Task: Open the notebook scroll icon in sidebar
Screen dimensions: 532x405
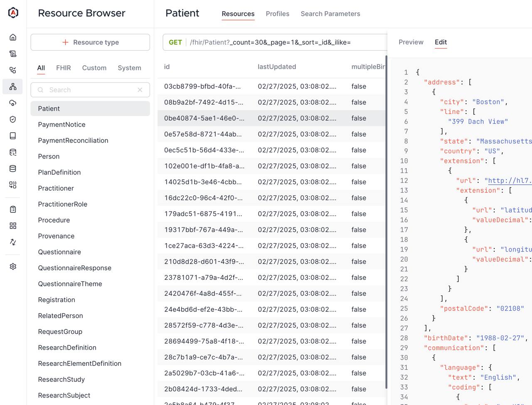Action: pos(13,54)
